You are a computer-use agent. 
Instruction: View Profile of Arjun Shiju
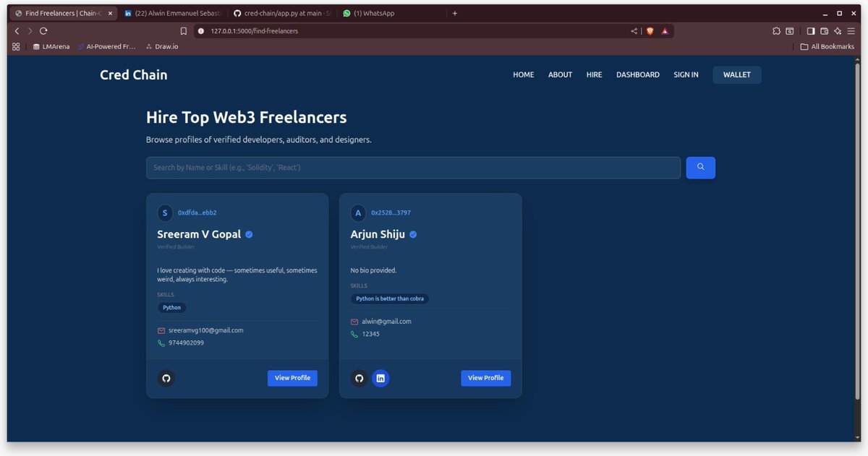tap(485, 378)
